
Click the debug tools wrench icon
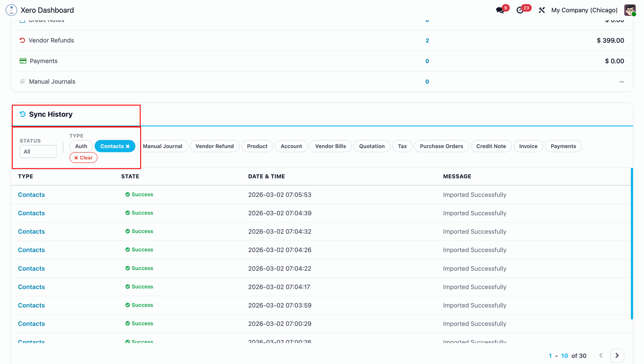coord(542,10)
